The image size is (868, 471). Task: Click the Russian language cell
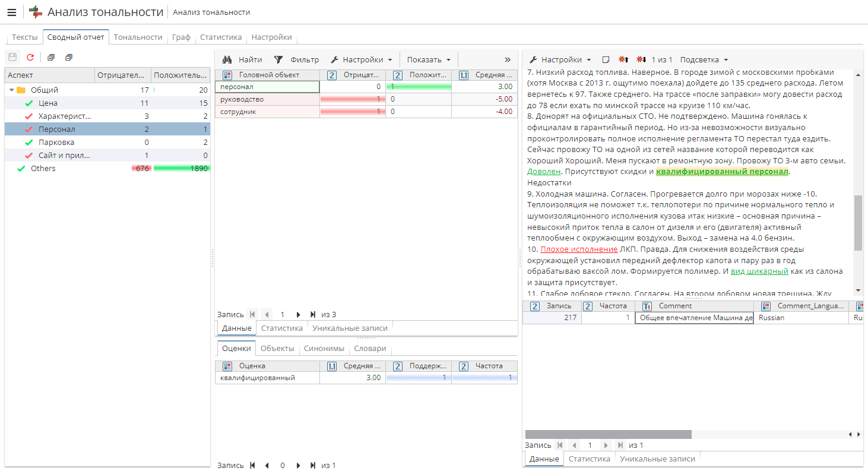click(x=802, y=318)
